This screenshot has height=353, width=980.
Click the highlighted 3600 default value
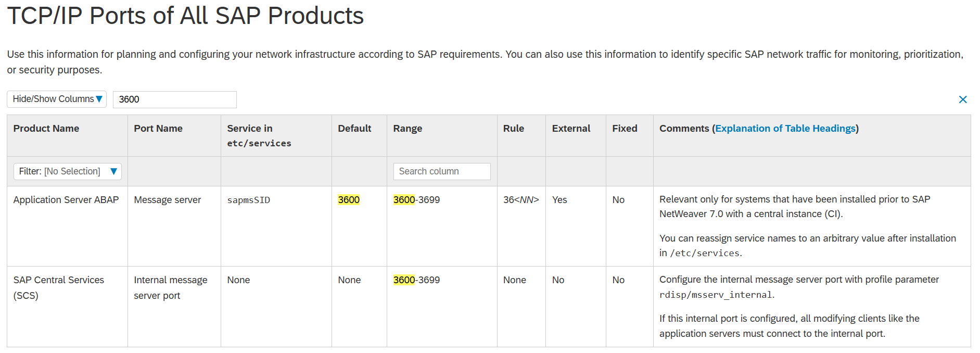pos(349,200)
